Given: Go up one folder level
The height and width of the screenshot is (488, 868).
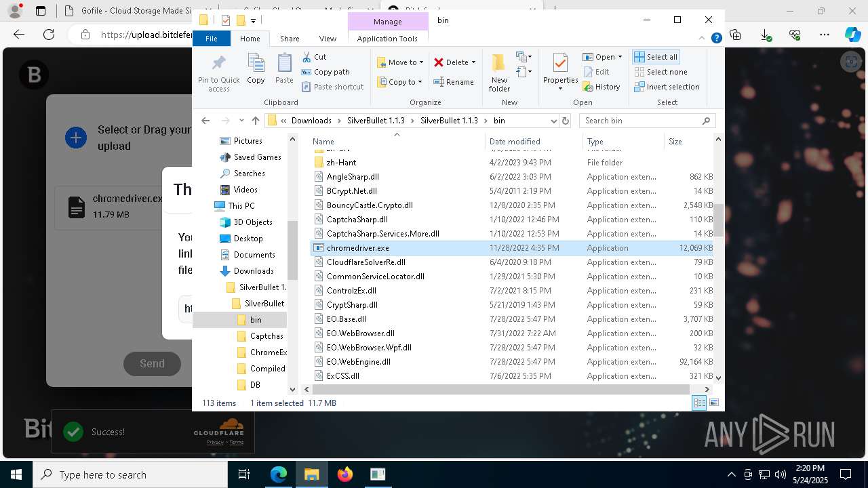Looking at the screenshot, I should click(x=255, y=121).
